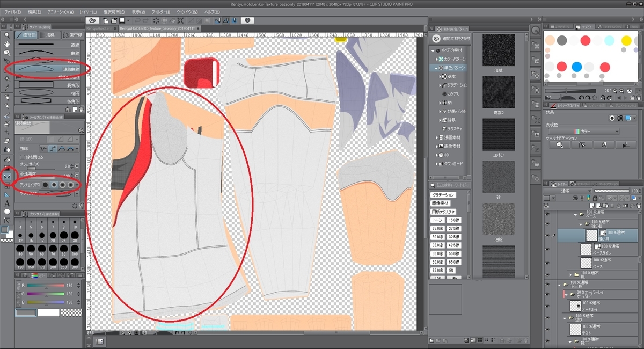Toggle the 線を閉じる checkbox
The image size is (644, 349).
[23, 157]
